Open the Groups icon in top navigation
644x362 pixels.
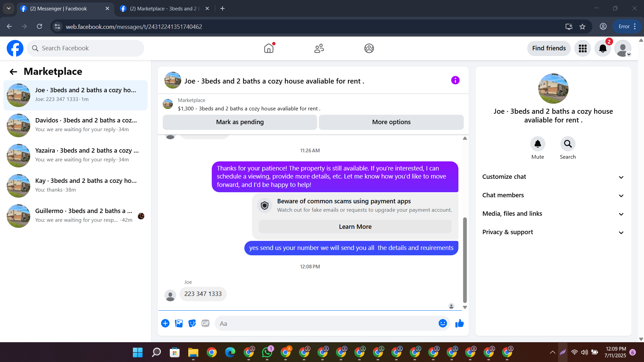click(369, 48)
